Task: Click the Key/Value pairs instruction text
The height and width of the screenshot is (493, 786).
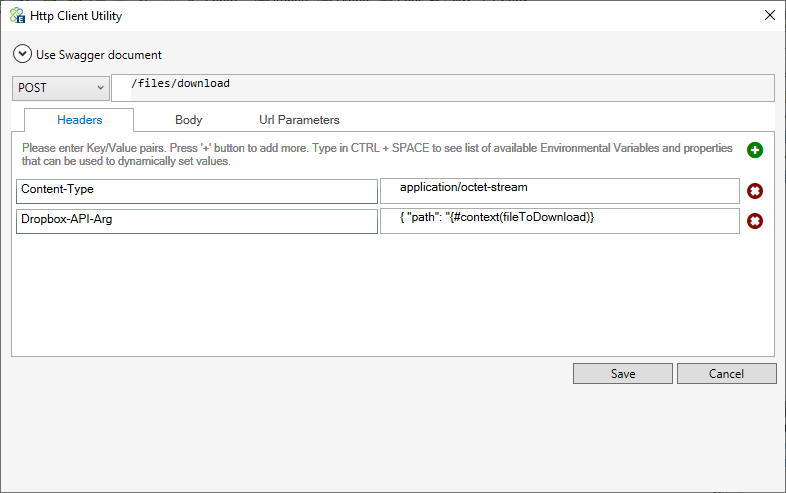Action: click(x=377, y=154)
